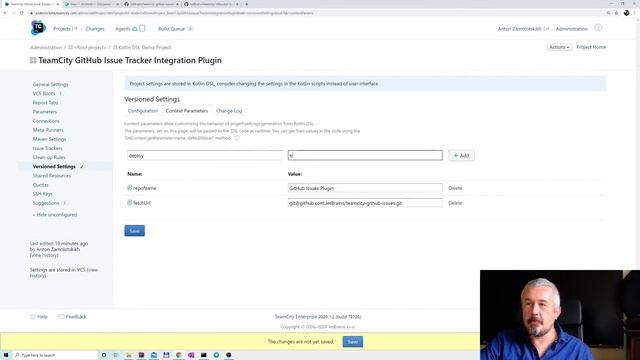The width and height of the screenshot is (640, 360).
Task: Edit the repoName value field
Action: point(365,188)
